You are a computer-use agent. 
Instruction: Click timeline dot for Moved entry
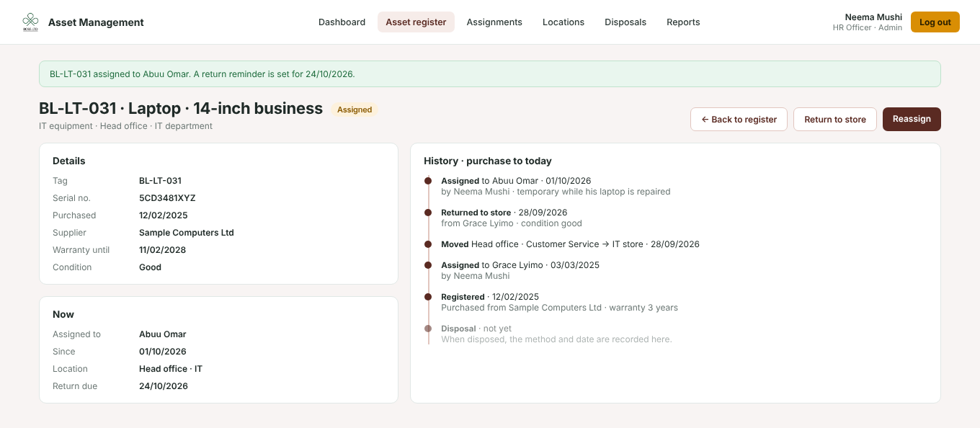[428, 244]
